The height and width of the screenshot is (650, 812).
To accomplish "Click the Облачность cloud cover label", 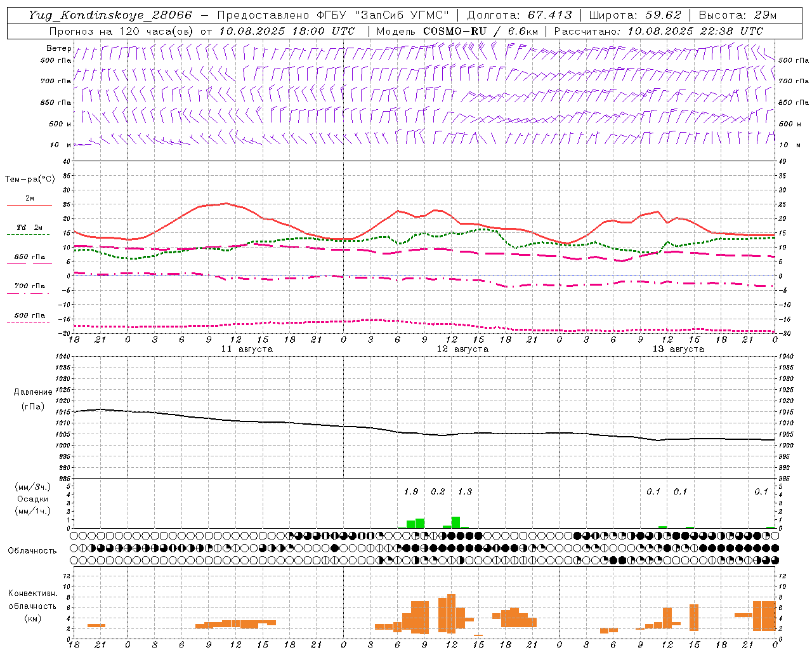I will coord(32,551).
